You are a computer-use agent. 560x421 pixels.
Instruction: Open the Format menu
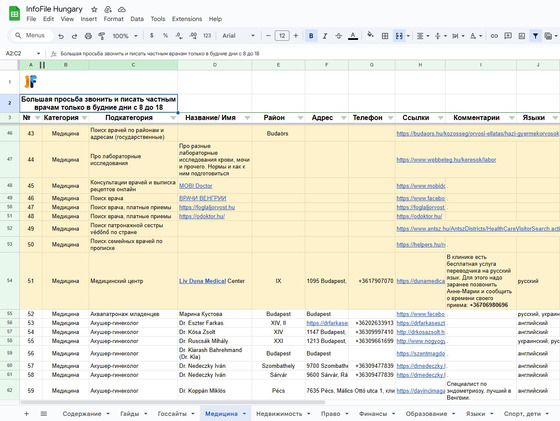(x=114, y=19)
